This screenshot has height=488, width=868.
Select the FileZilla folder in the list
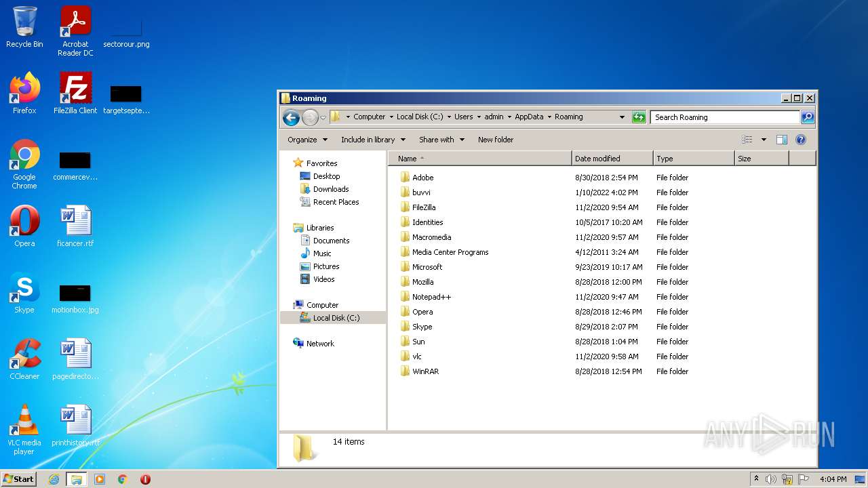tap(424, 207)
